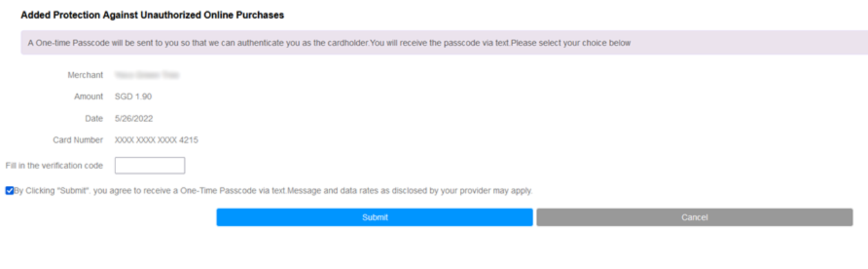Toggle the One-Time Passcode agreement checkbox

pyautogui.click(x=9, y=191)
